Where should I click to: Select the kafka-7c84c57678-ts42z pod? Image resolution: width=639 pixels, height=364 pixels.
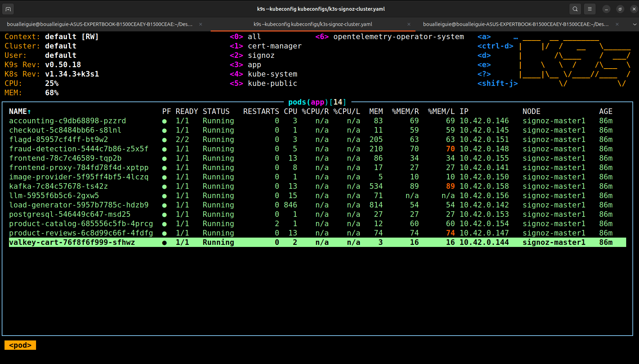(317, 186)
